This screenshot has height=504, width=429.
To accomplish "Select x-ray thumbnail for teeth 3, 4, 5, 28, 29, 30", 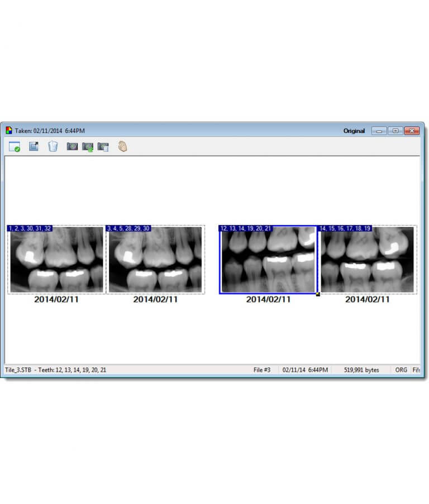I will click(155, 260).
